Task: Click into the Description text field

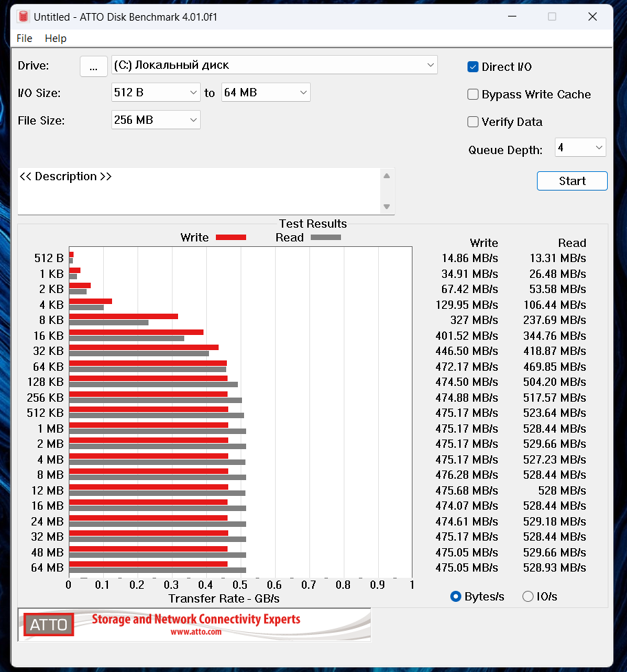Action: click(198, 191)
